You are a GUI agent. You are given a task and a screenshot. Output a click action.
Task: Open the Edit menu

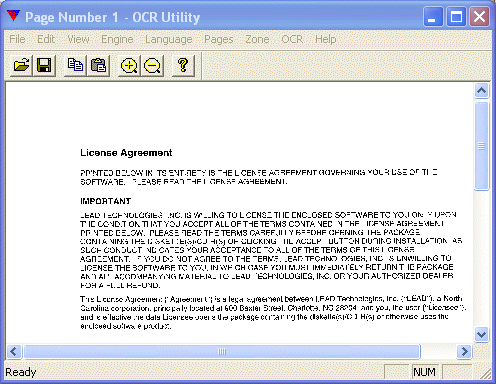pos(46,39)
